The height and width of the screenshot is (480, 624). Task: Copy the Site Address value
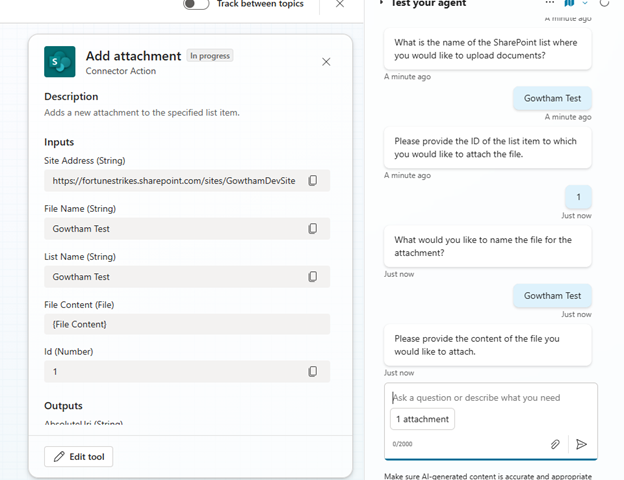point(313,181)
